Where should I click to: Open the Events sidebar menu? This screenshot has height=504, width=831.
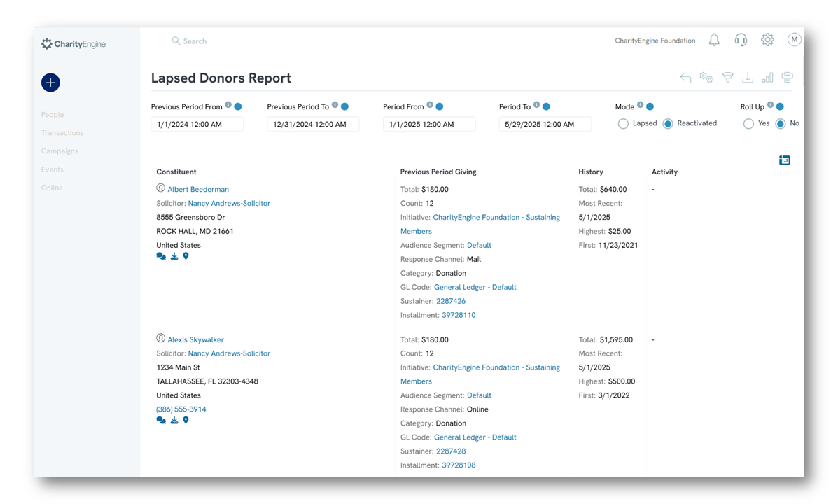(x=53, y=169)
